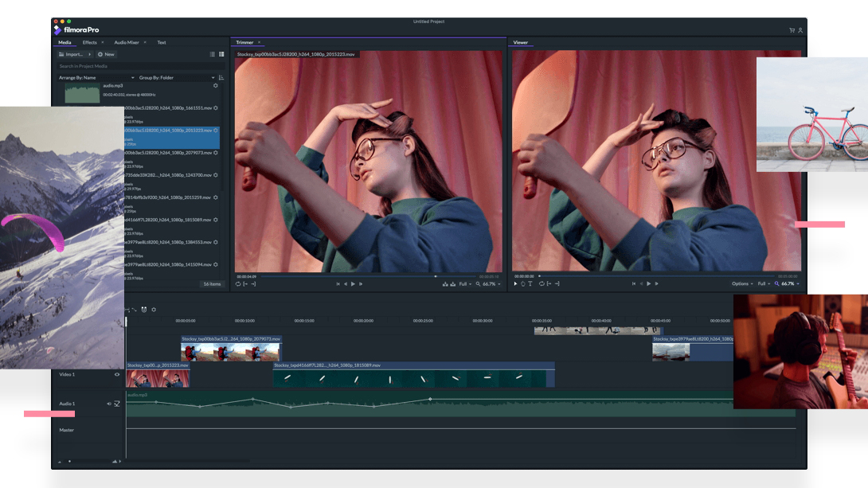
Task: Open gear options for the 1243700.mov clip
Action: pyautogui.click(x=215, y=175)
